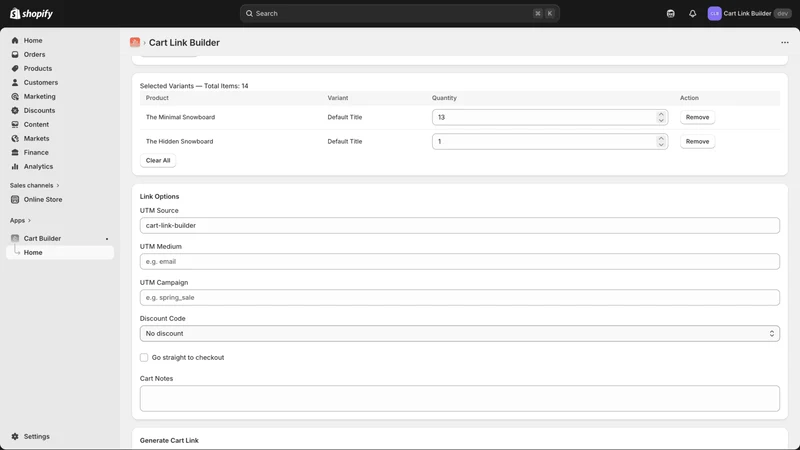The width and height of the screenshot is (800, 450).
Task: Click the Cart Builder app icon
Action: pos(15,238)
